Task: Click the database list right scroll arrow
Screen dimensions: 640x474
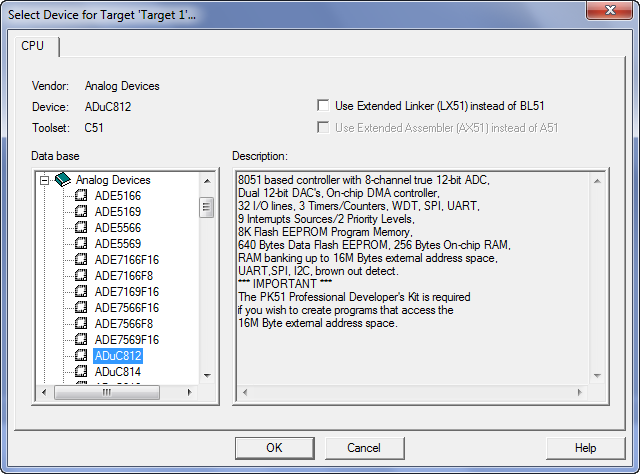Action: pos(189,392)
